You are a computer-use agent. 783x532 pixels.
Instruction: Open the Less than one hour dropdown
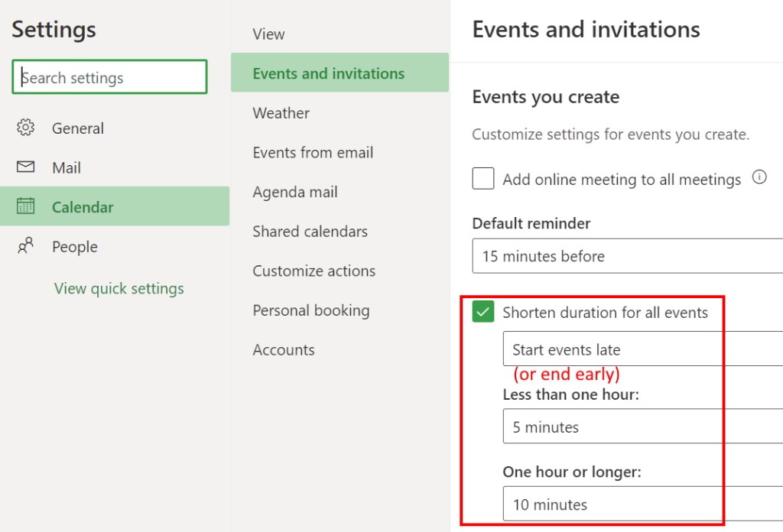click(642, 427)
